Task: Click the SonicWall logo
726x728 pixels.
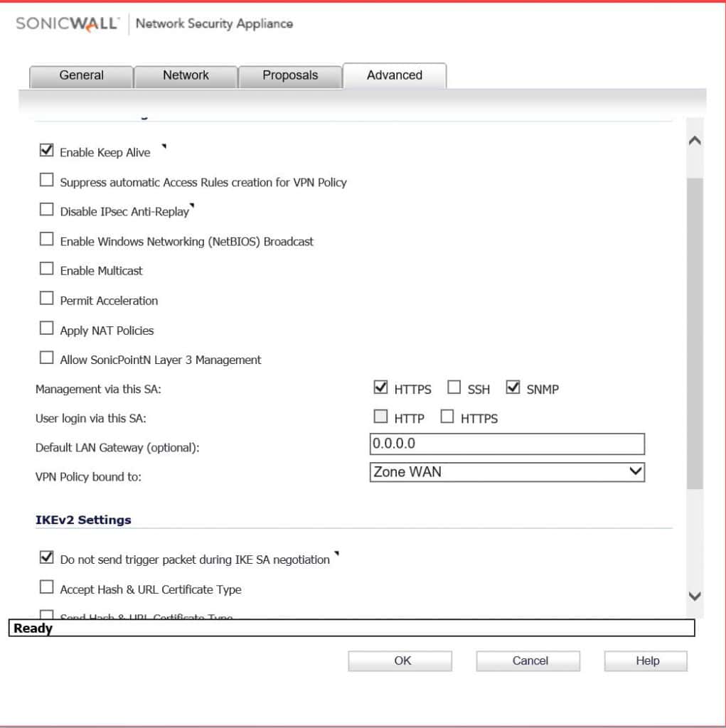Action: point(68,23)
